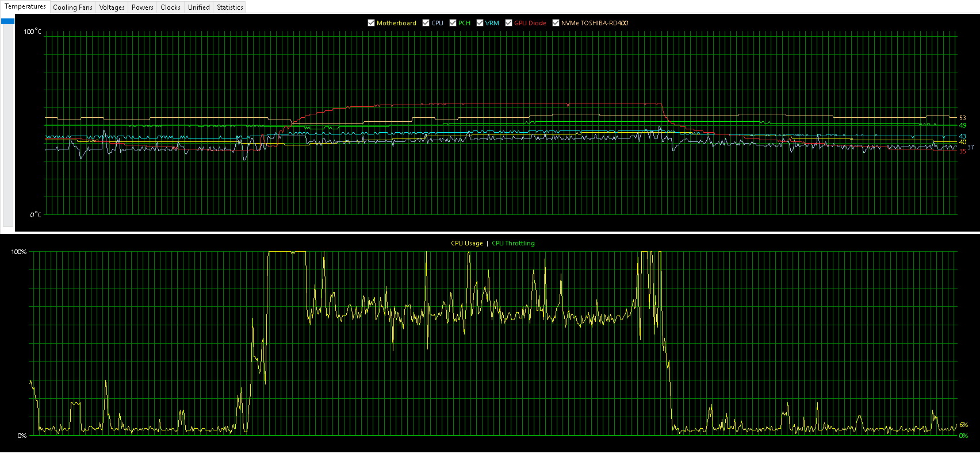Switch to the Cooling Fans tab

(x=72, y=7)
